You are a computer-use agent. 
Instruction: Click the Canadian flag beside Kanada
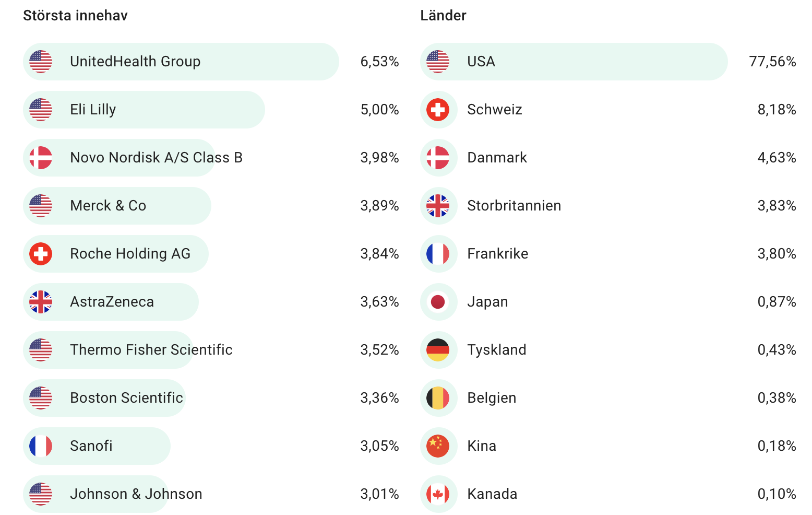coord(438,494)
